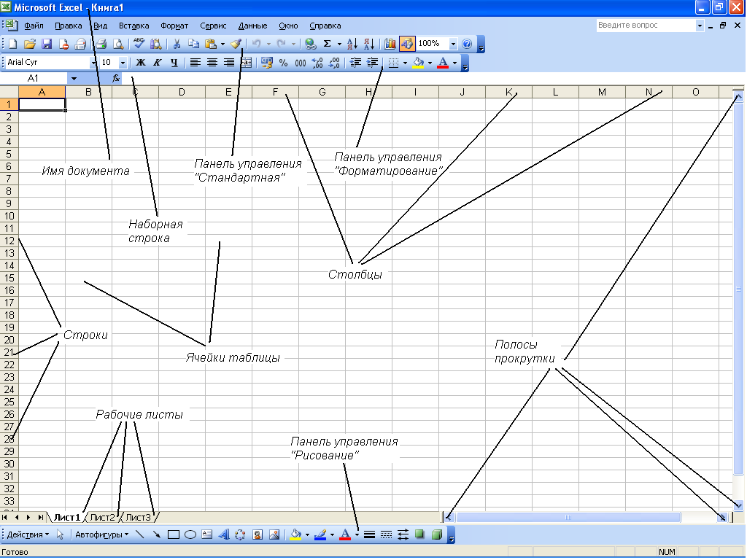Click the AutoSum sigma icon
The height and width of the screenshot is (560, 747).
[328, 44]
